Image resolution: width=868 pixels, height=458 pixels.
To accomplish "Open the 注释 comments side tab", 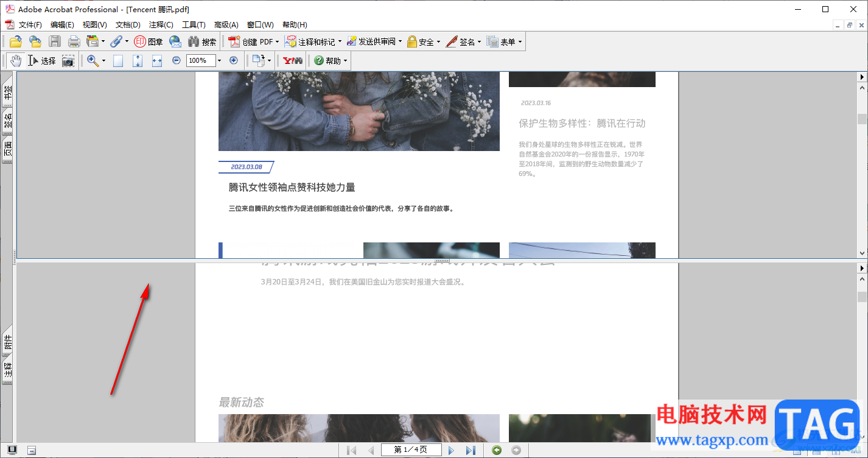I will (8, 371).
